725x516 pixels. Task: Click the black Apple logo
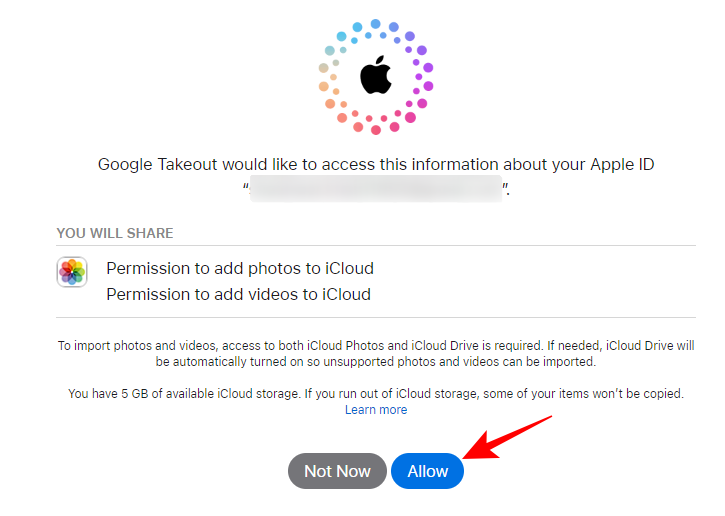pyautogui.click(x=376, y=76)
